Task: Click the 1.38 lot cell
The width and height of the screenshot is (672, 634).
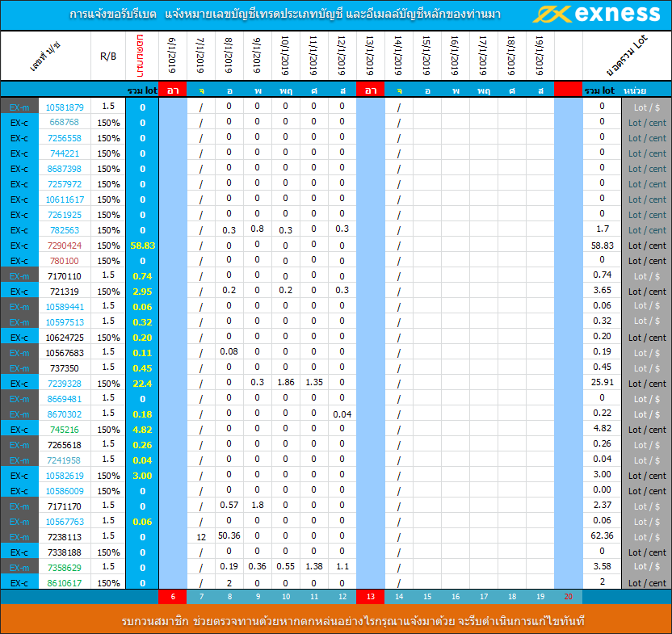Action: 313,567
